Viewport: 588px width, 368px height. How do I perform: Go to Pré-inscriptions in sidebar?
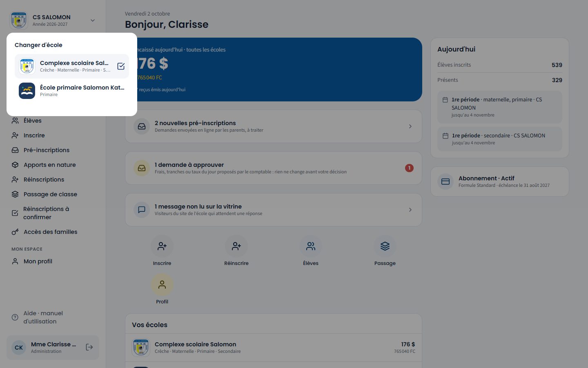click(53, 150)
